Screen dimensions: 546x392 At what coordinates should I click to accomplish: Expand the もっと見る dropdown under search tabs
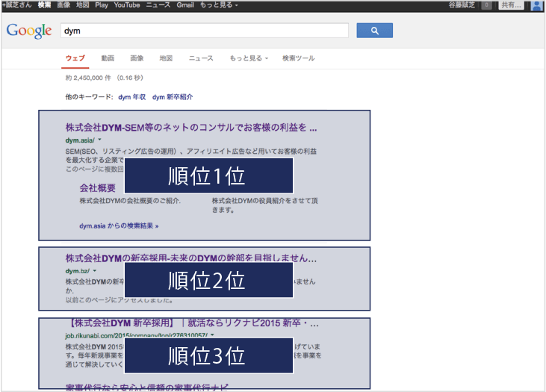pos(249,58)
